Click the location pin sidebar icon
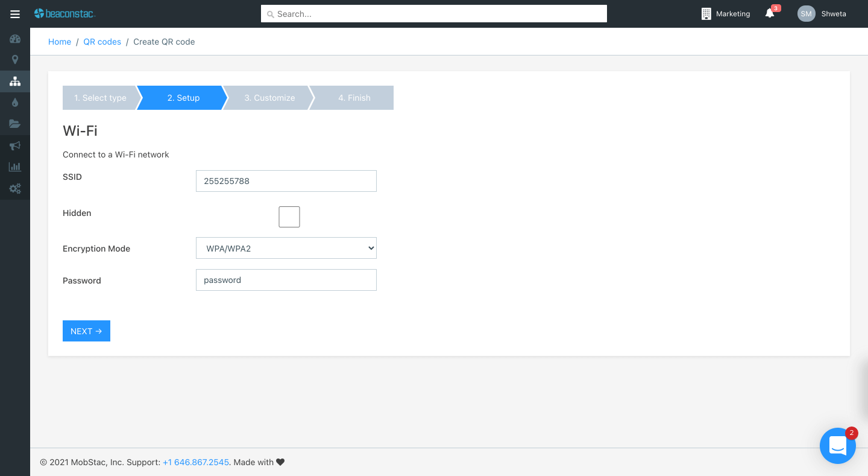868x476 pixels. click(x=15, y=60)
